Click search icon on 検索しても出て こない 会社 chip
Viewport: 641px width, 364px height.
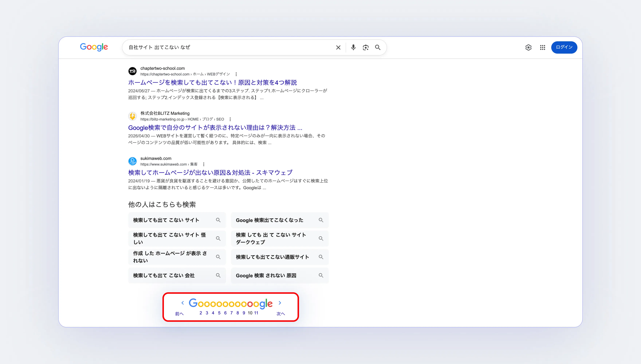coord(218,276)
